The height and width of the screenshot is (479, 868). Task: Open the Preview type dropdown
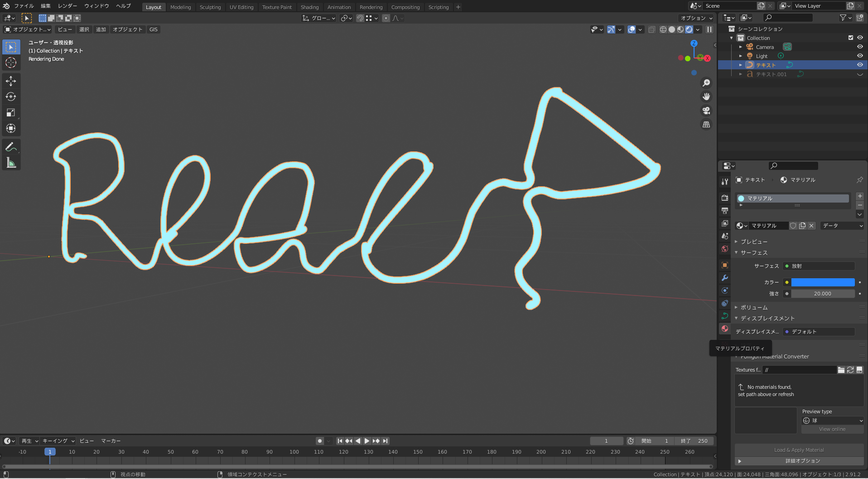tap(833, 421)
